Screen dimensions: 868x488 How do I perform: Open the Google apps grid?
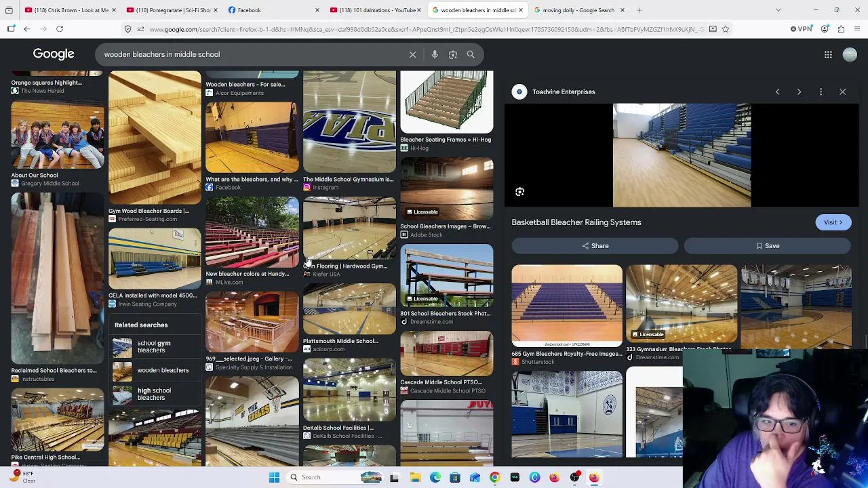coord(828,54)
